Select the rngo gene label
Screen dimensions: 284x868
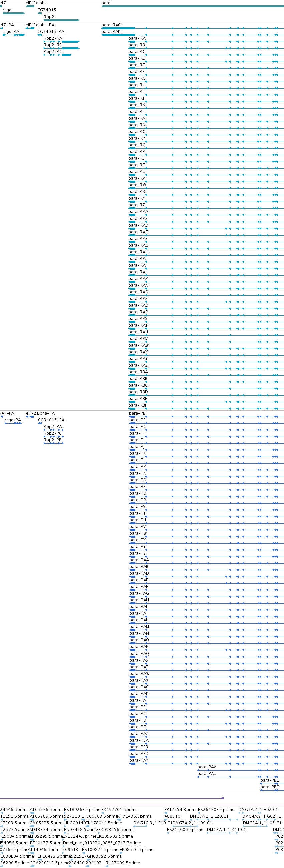pyautogui.click(x=7, y=10)
